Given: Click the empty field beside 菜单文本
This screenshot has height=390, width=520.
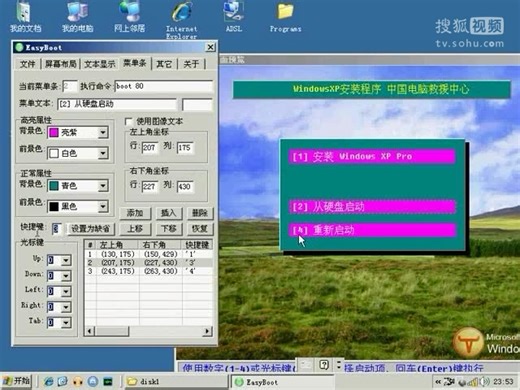Looking at the screenshot, I should [x=197, y=104].
